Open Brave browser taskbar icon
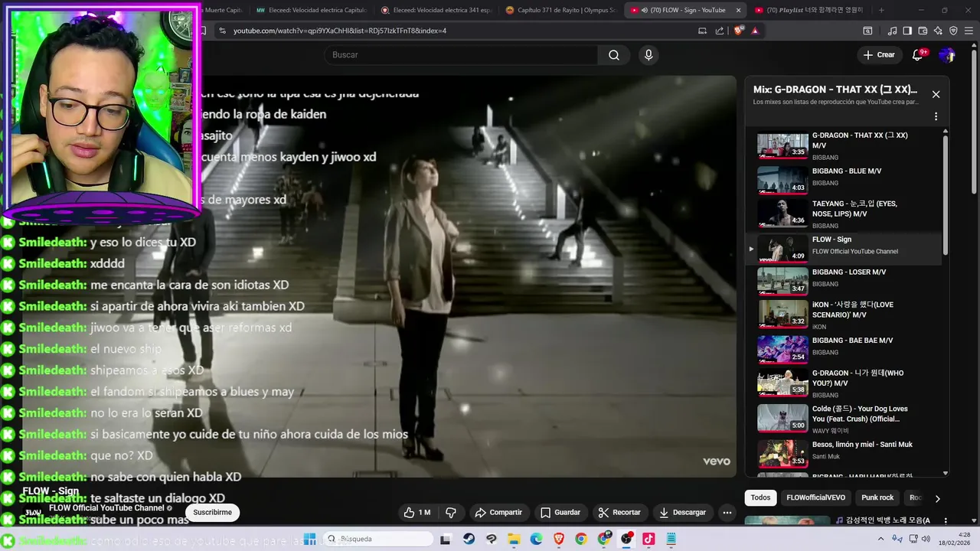 pos(559,539)
